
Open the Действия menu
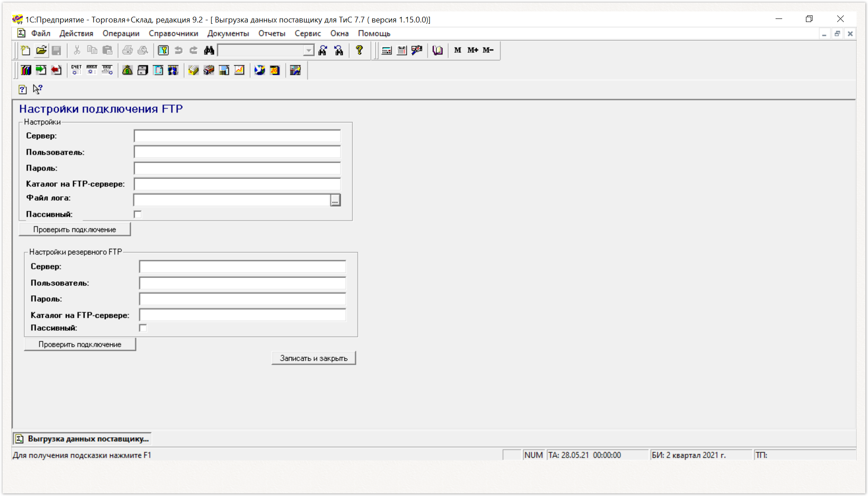(x=77, y=33)
